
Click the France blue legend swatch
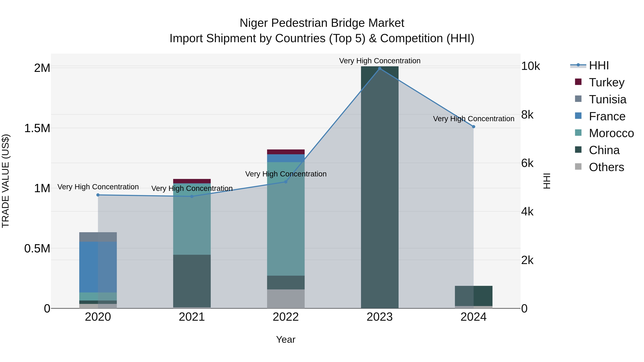(578, 116)
